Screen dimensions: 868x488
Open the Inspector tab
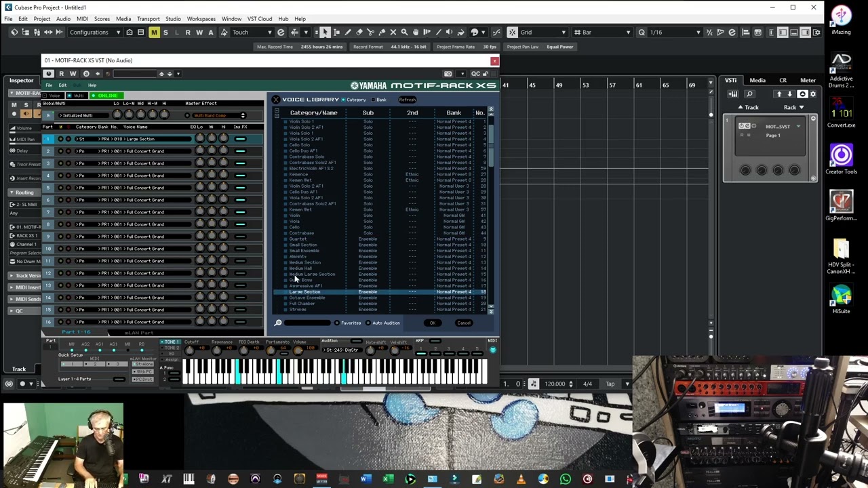coord(21,80)
